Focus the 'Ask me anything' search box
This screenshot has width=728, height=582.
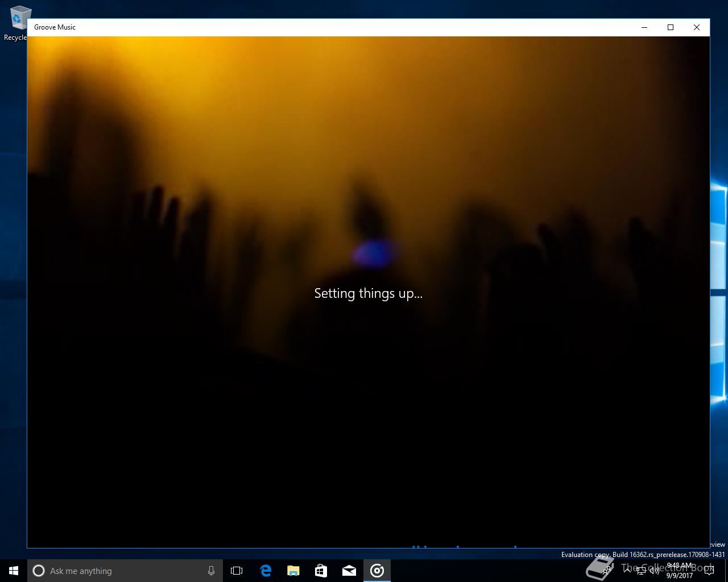pos(124,571)
